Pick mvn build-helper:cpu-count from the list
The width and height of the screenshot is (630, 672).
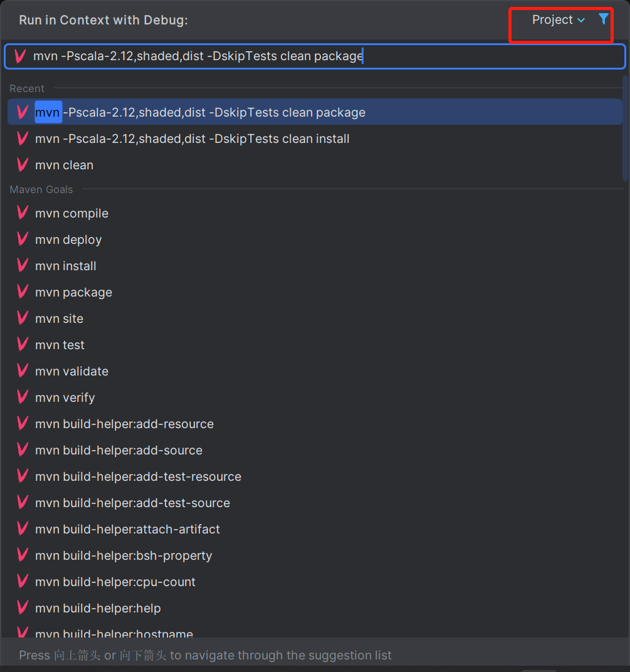point(115,582)
